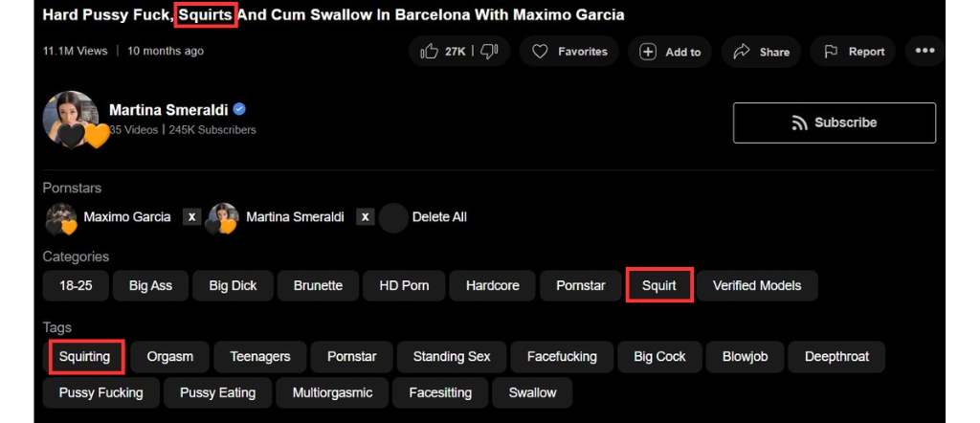Open the three-dot more options menu
The width and height of the screenshot is (980, 423).
coord(924,52)
